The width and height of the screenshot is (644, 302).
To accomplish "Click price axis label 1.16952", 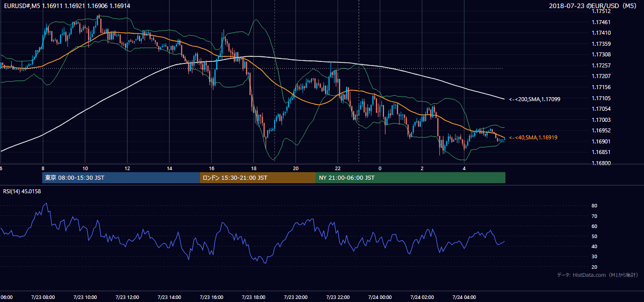I will (602, 130).
